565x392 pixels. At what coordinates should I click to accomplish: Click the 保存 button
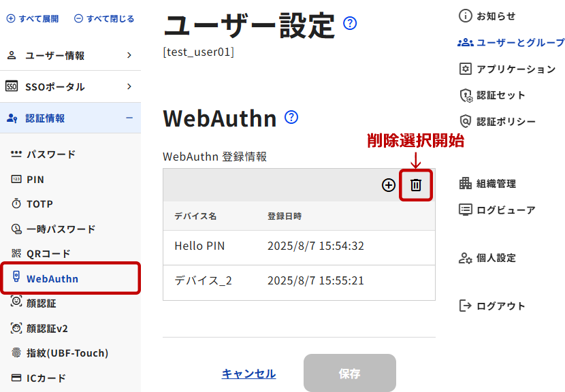coord(349,374)
